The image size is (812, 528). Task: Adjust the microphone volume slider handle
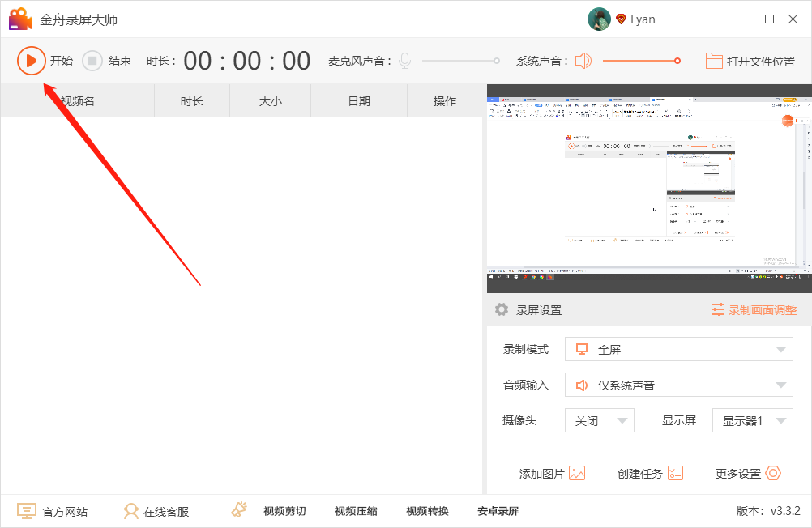(497, 61)
